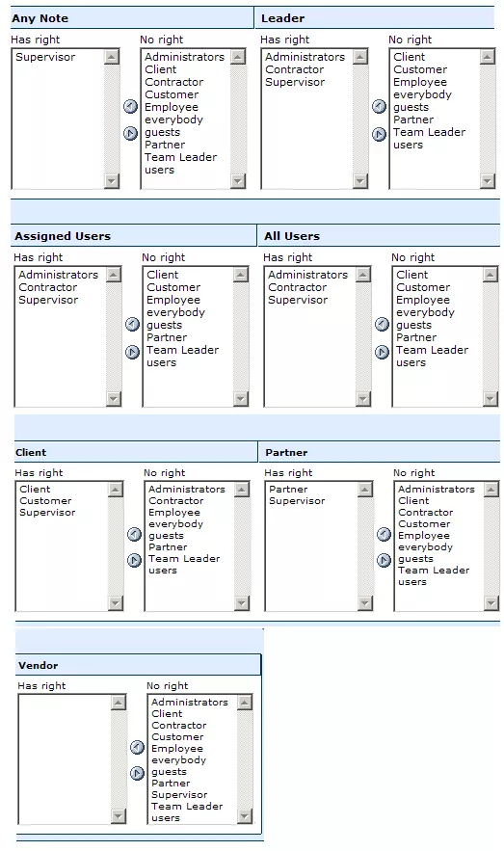Click left arrow icon in Vendor section
Viewport: 504px width, 851px height.
click(x=137, y=747)
